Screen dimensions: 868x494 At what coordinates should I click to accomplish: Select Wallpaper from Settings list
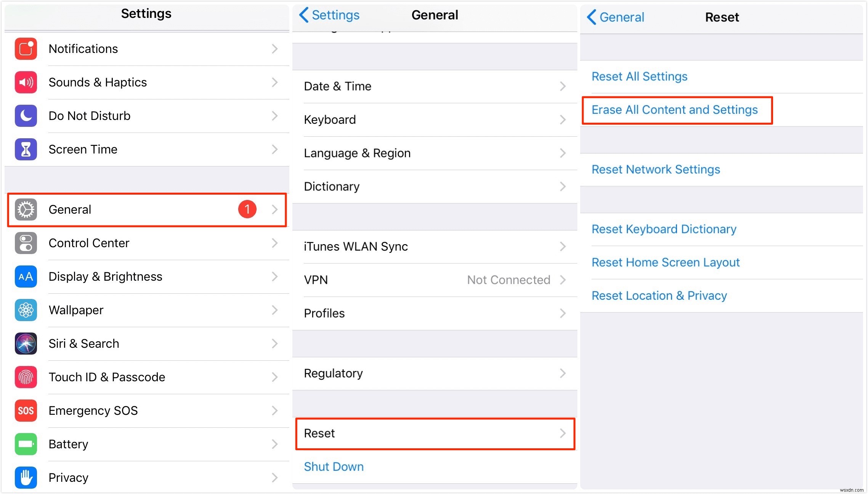pyautogui.click(x=146, y=310)
